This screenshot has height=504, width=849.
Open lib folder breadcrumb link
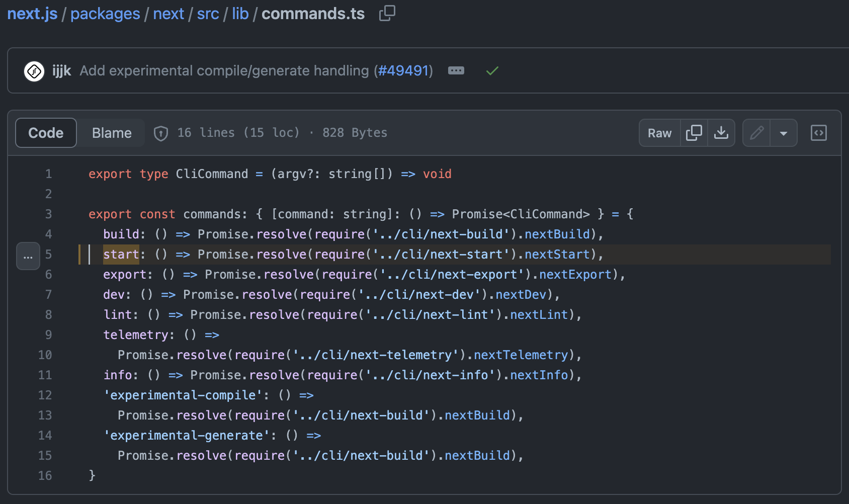coord(240,14)
